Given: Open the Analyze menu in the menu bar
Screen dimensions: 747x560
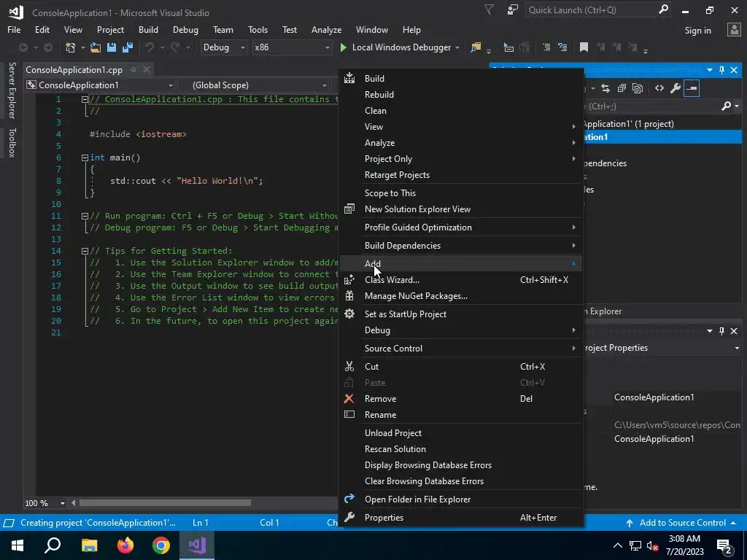Looking at the screenshot, I should pos(326,29).
